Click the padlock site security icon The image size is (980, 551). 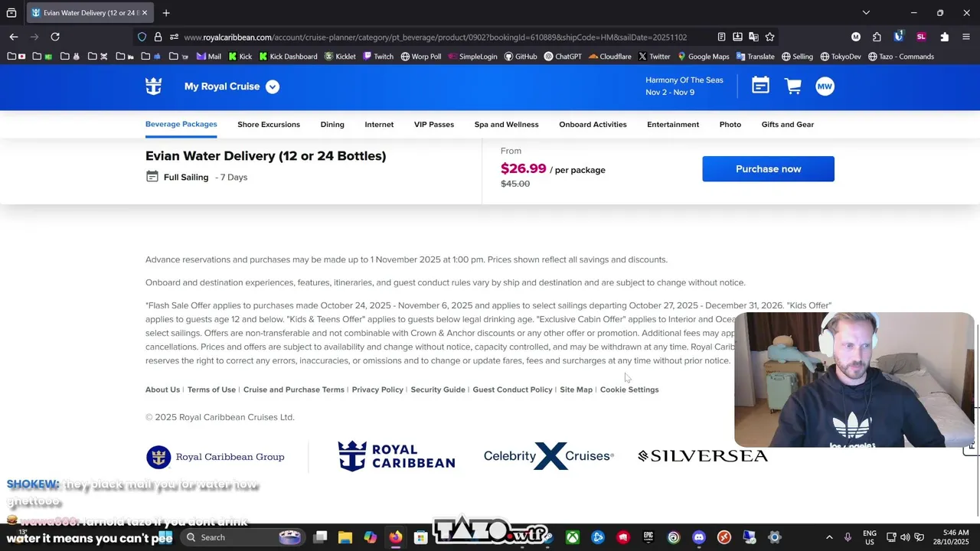158,37
